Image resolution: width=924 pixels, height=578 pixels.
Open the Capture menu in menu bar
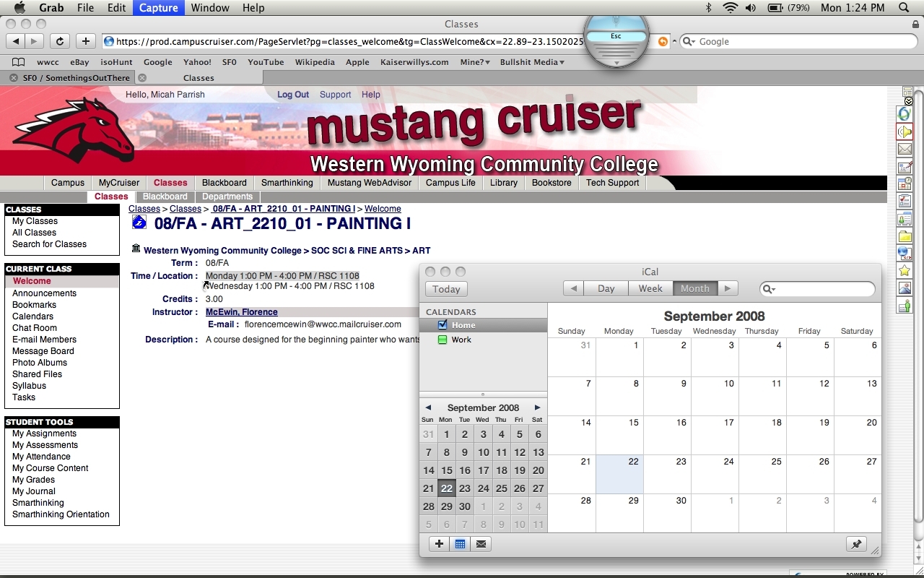(x=158, y=8)
